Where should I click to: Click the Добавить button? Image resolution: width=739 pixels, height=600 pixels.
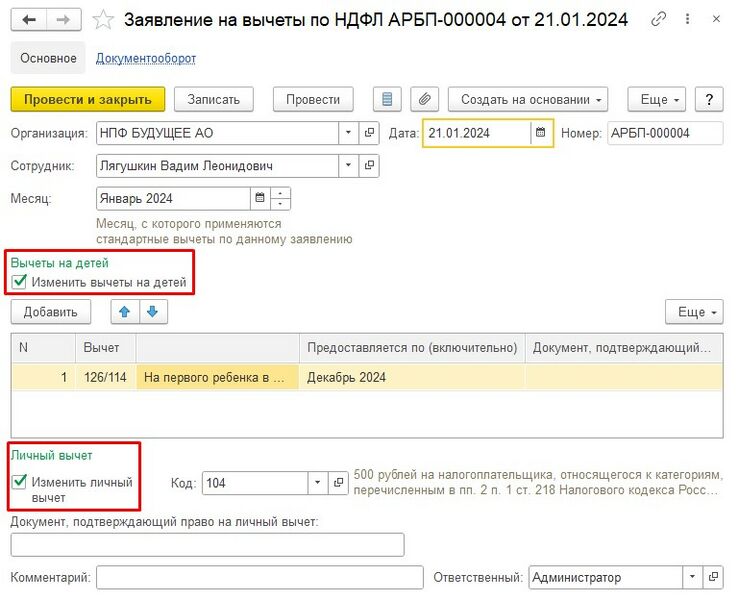51,312
